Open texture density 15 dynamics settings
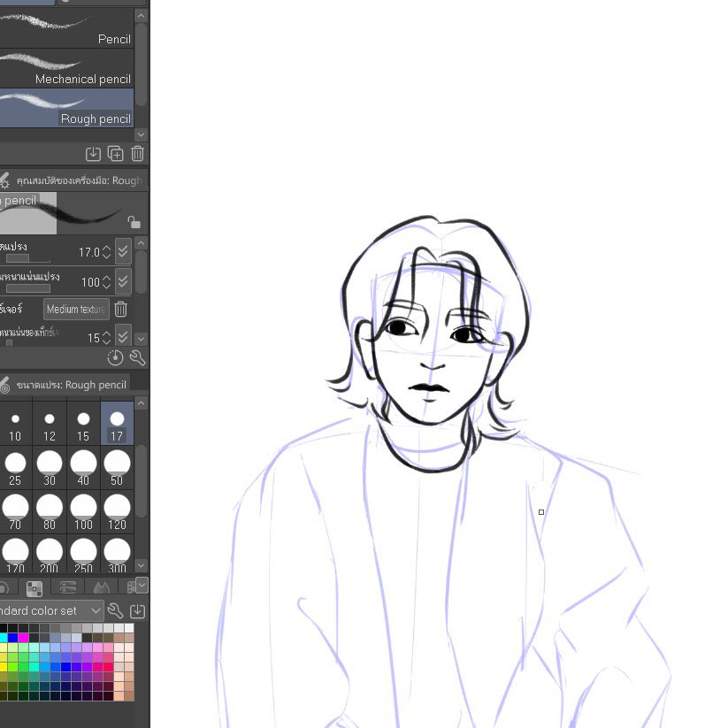The image size is (728, 728). coord(123,335)
